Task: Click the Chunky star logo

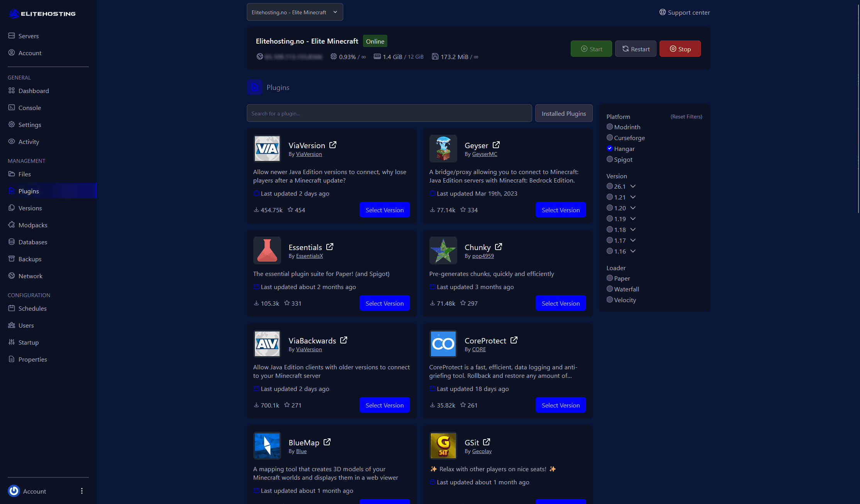Action: tap(443, 250)
